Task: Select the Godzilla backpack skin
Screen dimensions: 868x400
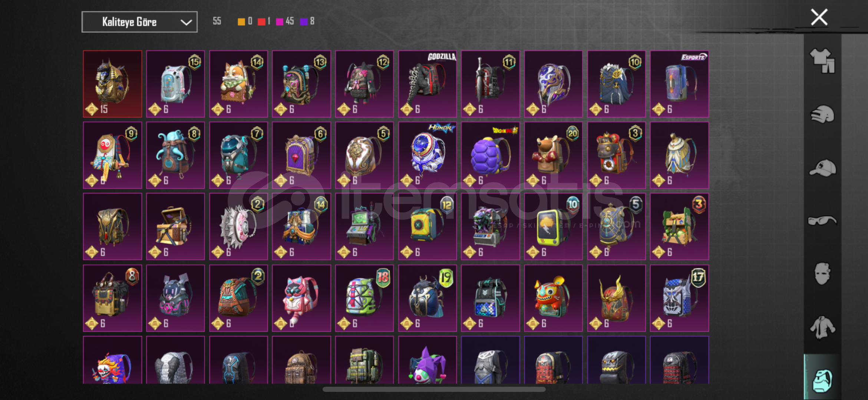Action: click(428, 84)
